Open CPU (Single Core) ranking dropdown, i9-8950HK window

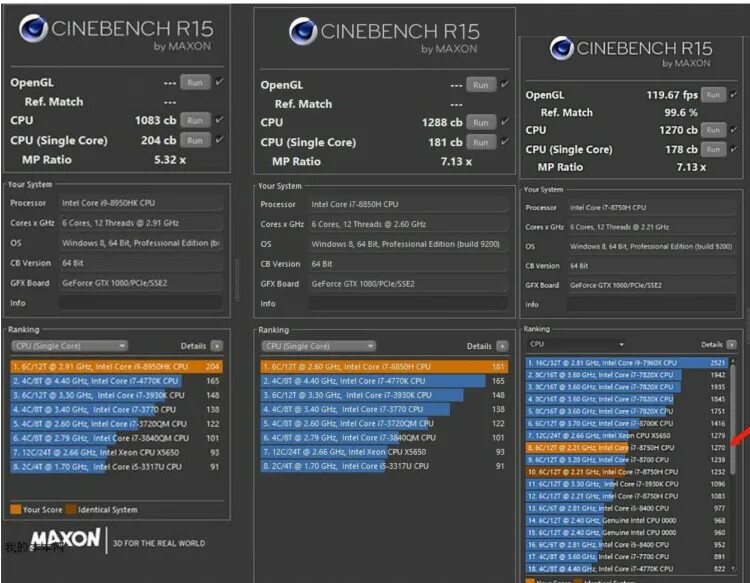click(69, 346)
